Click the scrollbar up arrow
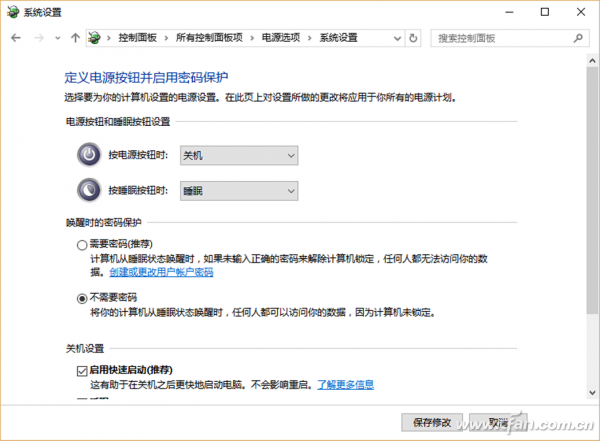The height and width of the screenshot is (441, 600). (592, 61)
